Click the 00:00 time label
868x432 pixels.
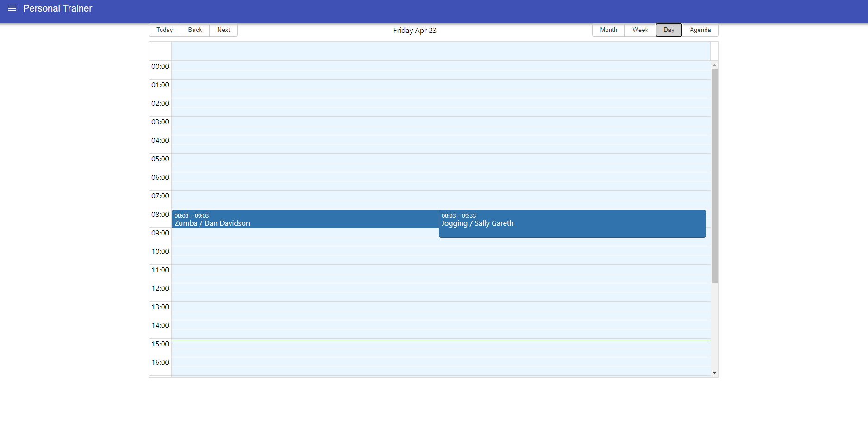click(x=160, y=67)
